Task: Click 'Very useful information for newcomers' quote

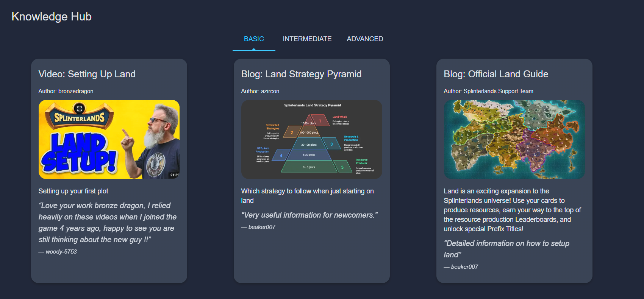Action: click(309, 215)
